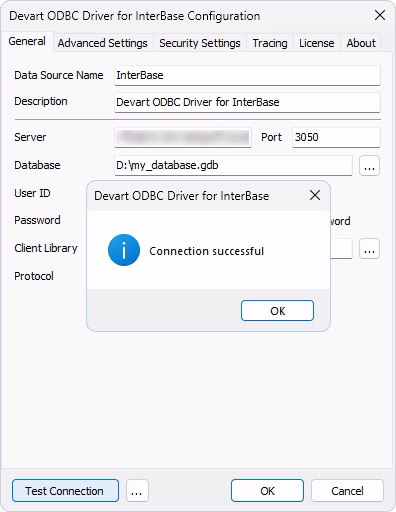The image size is (396, 512).
Task: Click the Protocol label
Action: pos(34,276)
